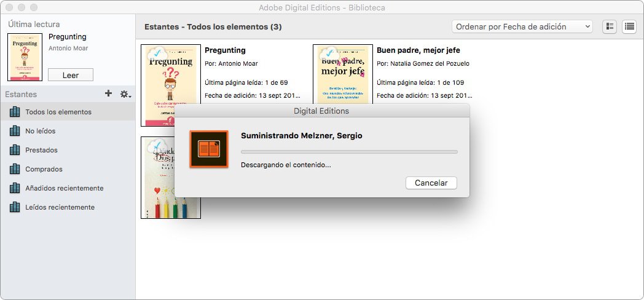Viewport: 644px width, 300px height.
Task: Click Pregunting cover under Última lectura
Action: click(25, 57)
